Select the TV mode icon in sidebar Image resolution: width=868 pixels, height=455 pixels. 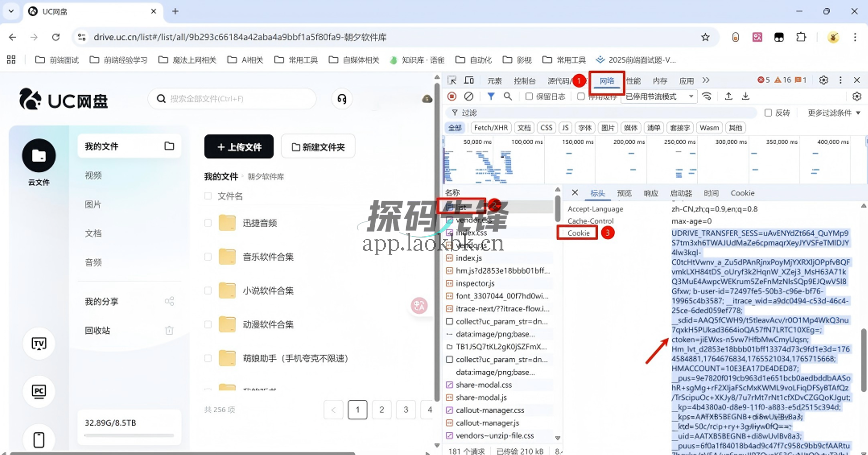(39, 344)
